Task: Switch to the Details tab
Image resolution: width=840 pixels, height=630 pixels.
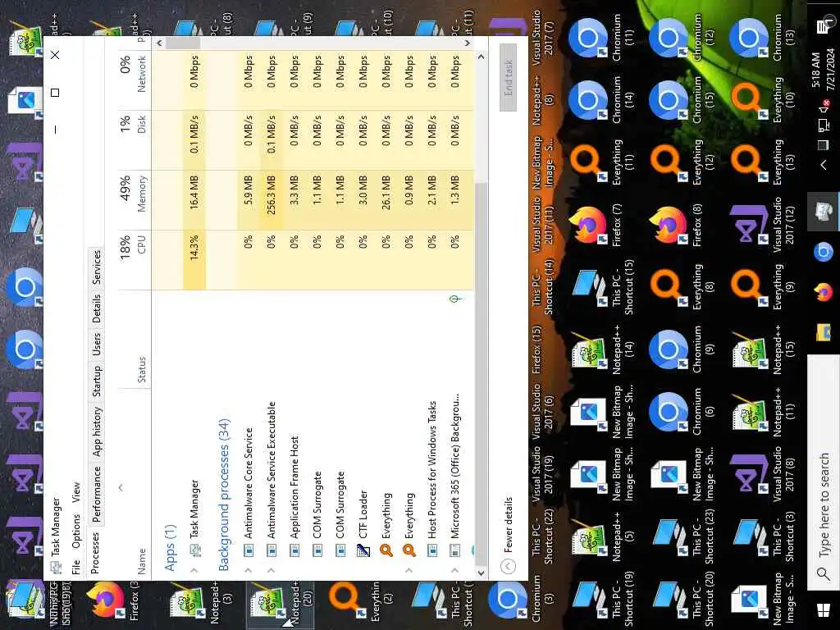Action: pyautogui.click(x=96, y=308)
